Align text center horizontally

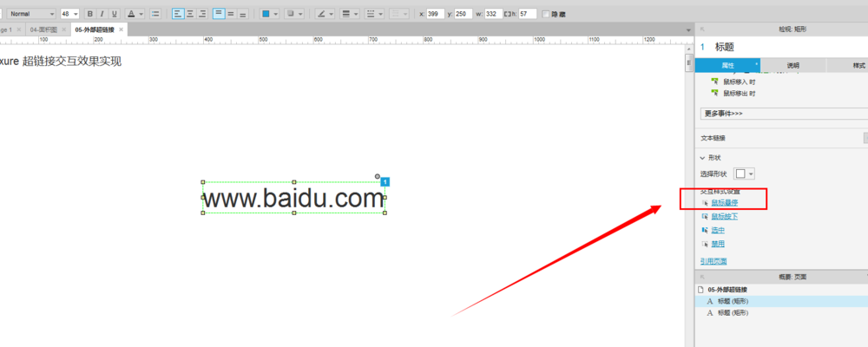tap(190, 14)
